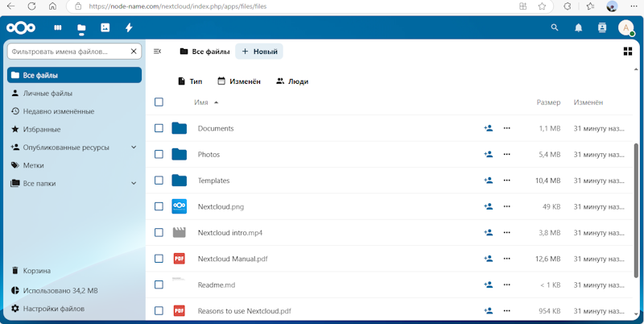
Task: Clear the file name filter with X
Action: pos(134,52)
